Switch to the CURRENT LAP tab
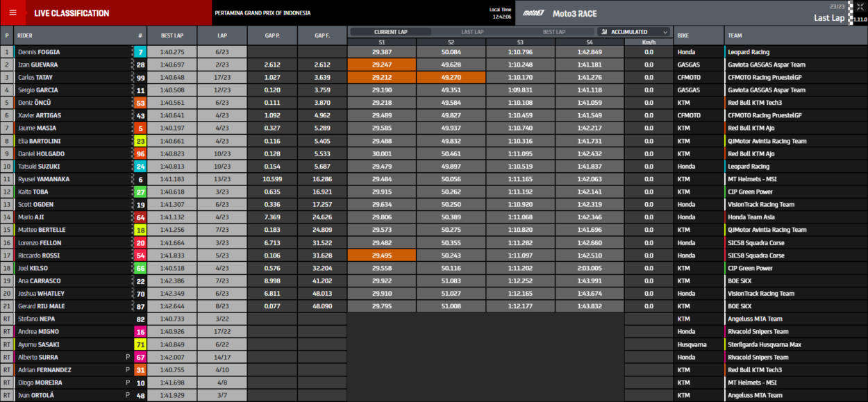 click(x=390, y=32)
